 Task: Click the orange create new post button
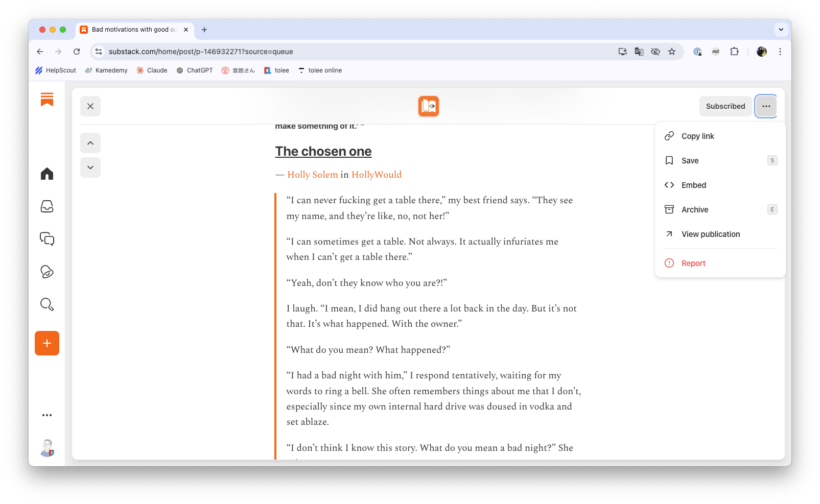pos(47,343)
